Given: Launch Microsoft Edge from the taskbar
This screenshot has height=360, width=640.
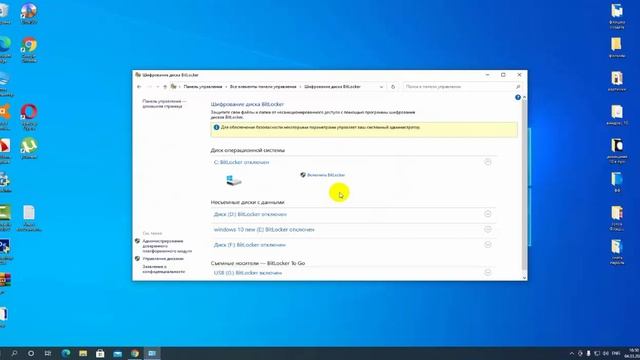Looking at the screenshot, I should (66, 353).
